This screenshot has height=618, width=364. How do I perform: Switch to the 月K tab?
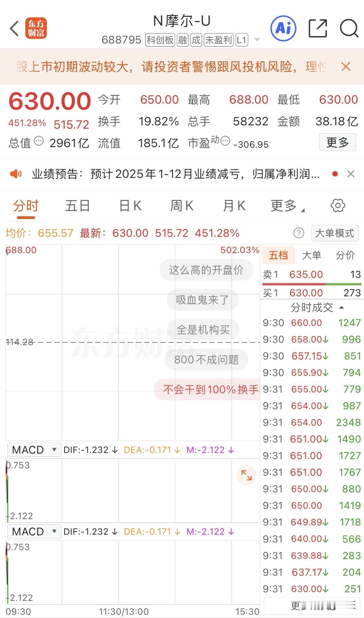(234, 206)
